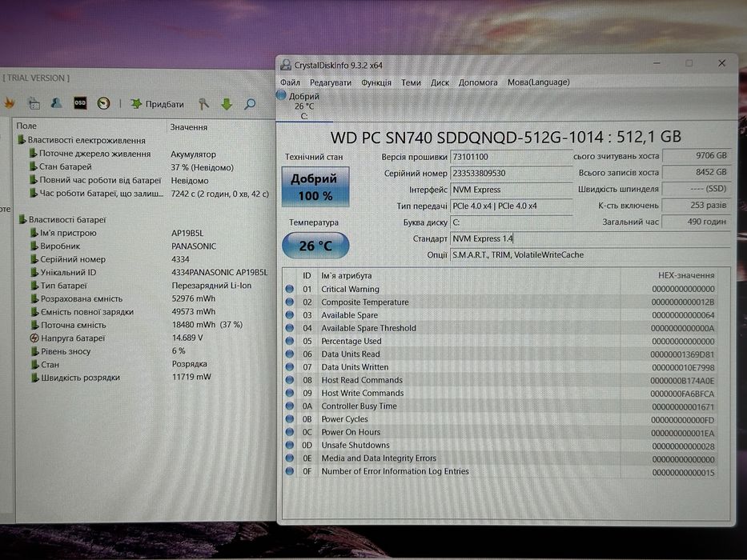Click the flame icon in AIDA64 toolbar

10,102
